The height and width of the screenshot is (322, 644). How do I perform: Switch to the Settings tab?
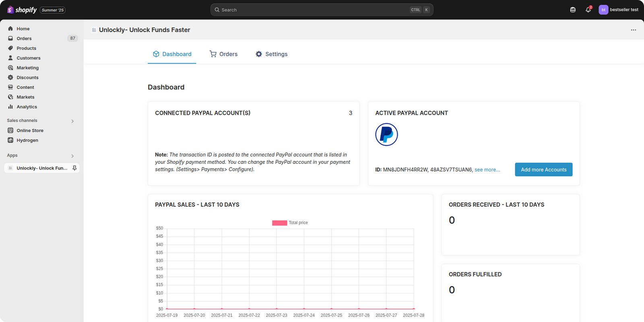click(272, 54)
